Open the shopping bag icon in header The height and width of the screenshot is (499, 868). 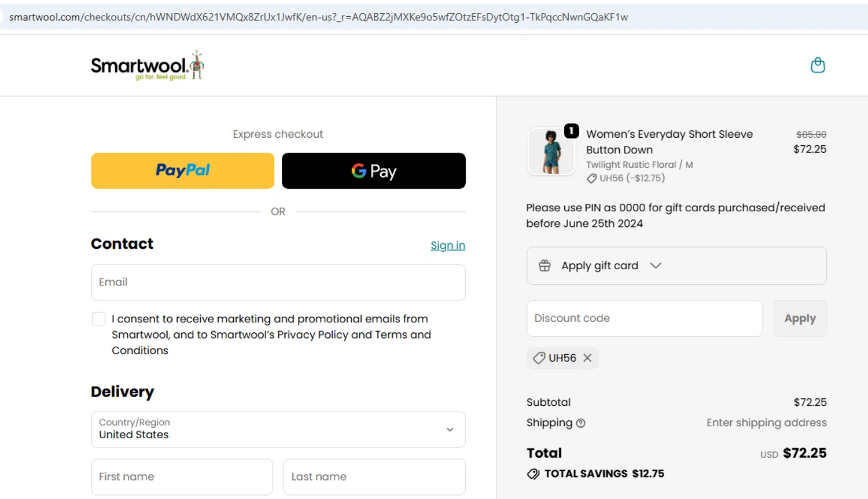818,65
